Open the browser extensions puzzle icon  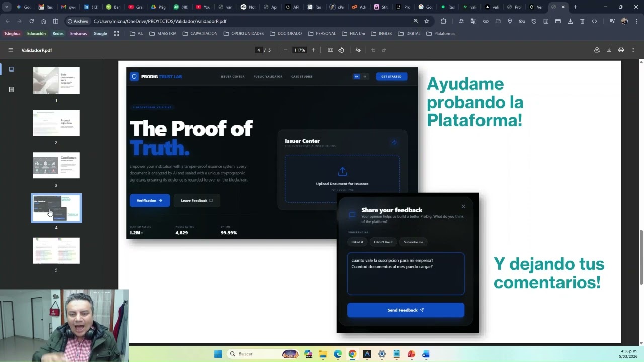443,21
